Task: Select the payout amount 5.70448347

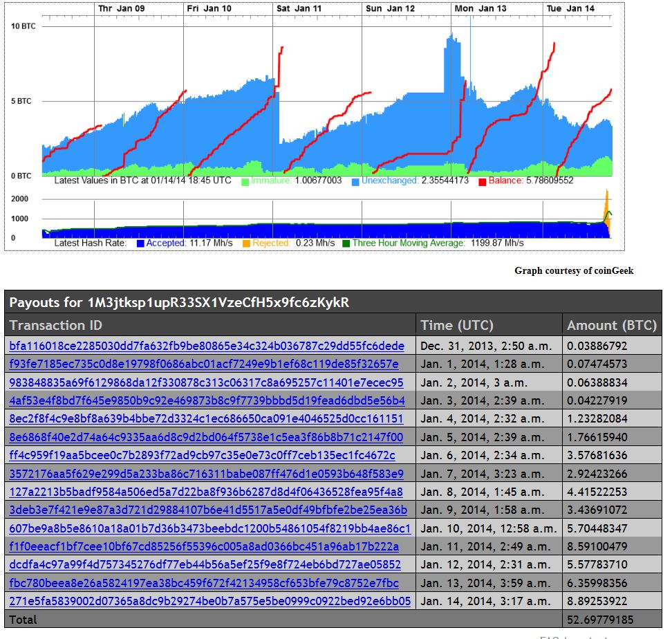Action: coord(597,528)
